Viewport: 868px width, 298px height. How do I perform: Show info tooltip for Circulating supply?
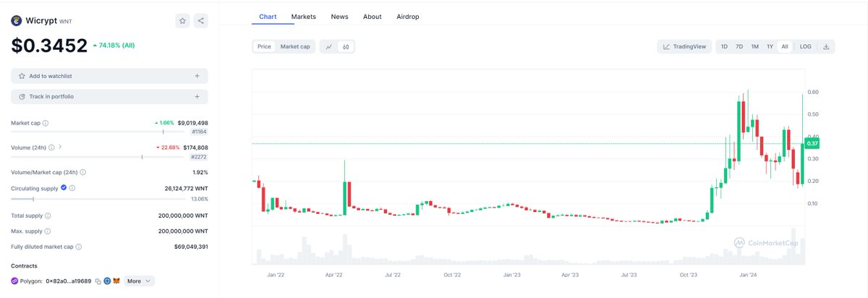pyautogui.click(x=74, y=188)
